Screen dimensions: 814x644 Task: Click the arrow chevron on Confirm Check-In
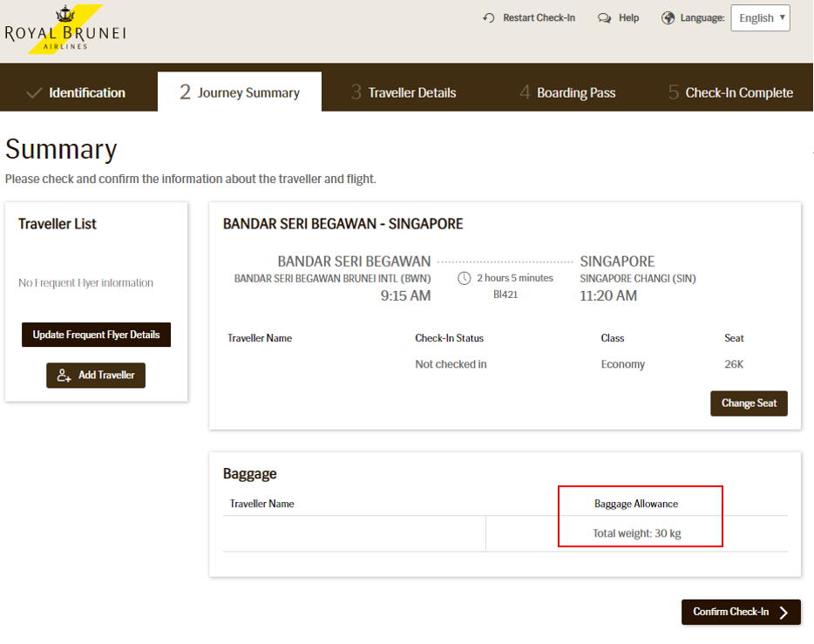[784, 613]
